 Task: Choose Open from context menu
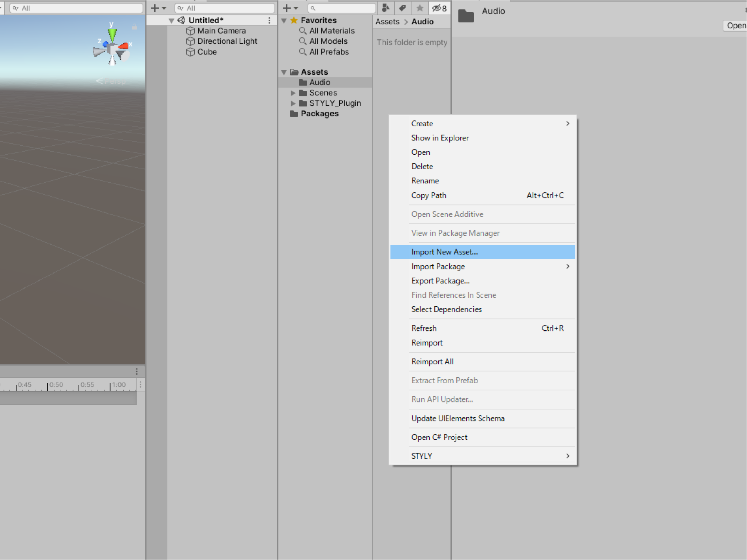point(483,152)
